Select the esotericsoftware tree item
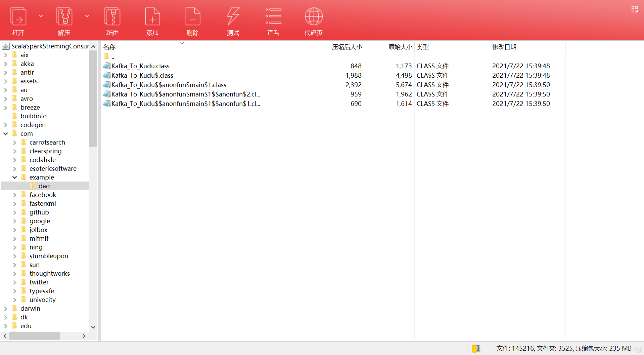 point(53,168)
